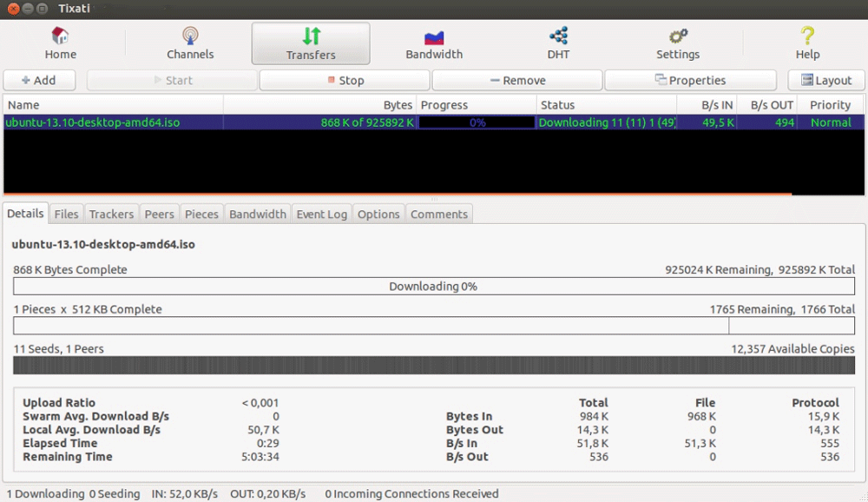Switch to the Peers tab
This screenshot has height=502, width=868.
point(160,215)
